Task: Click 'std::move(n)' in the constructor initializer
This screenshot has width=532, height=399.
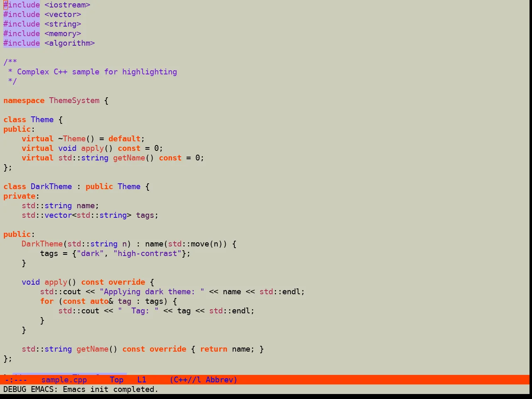Action: (x=195, y=244)
